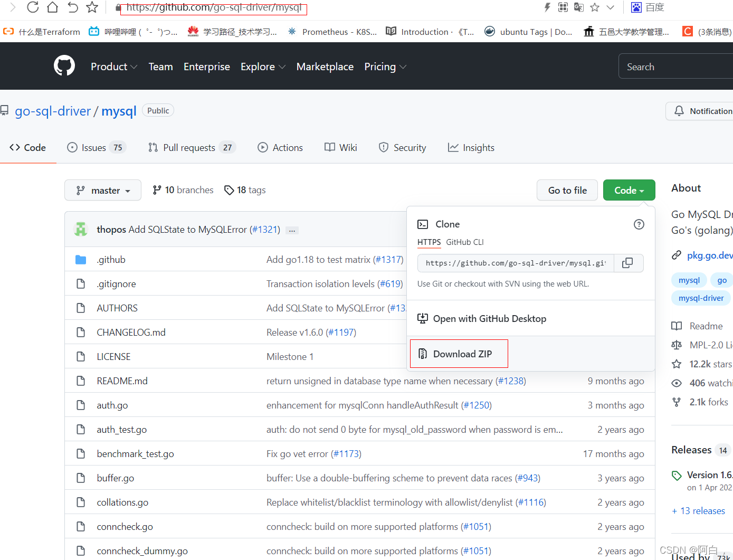This screenshot has height=560, width=733.
Task: Expand the Product dropdown menu
Action: pyautogui.click(x=114, y=67)
